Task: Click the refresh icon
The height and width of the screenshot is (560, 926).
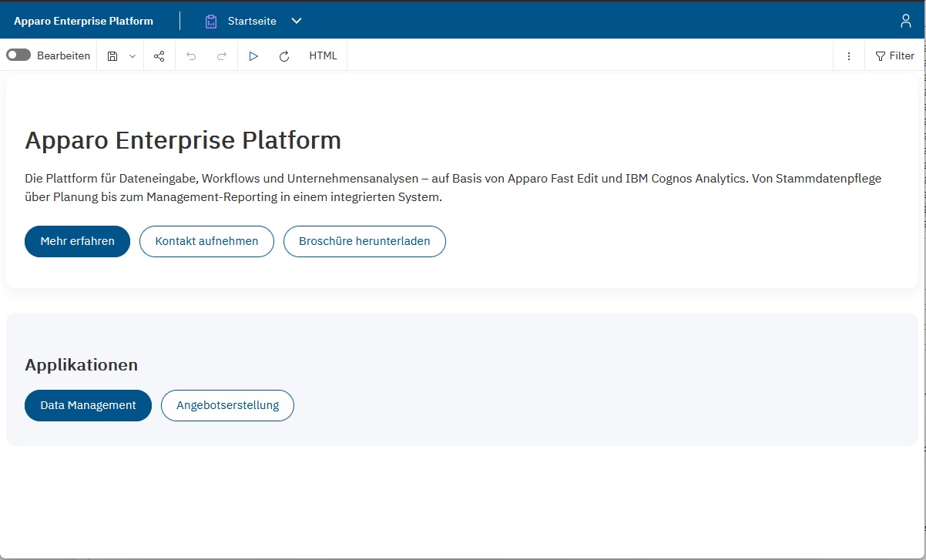Action: (x=284, y=56)
